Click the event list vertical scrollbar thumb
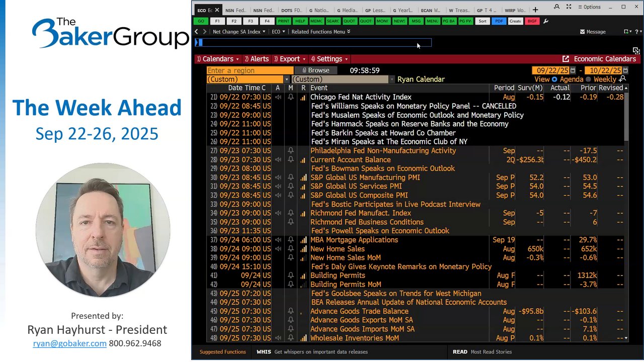This screenshot has height=362, width=644. click(626, 116)
